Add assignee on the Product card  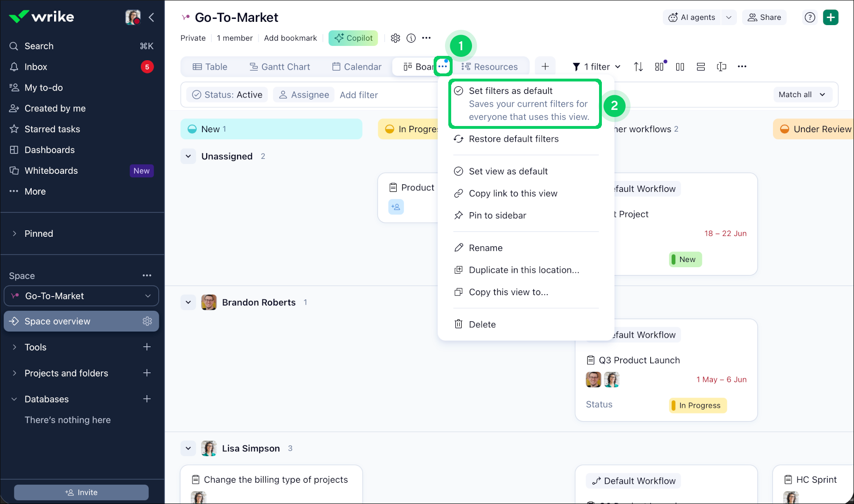[x=396, y=207]
